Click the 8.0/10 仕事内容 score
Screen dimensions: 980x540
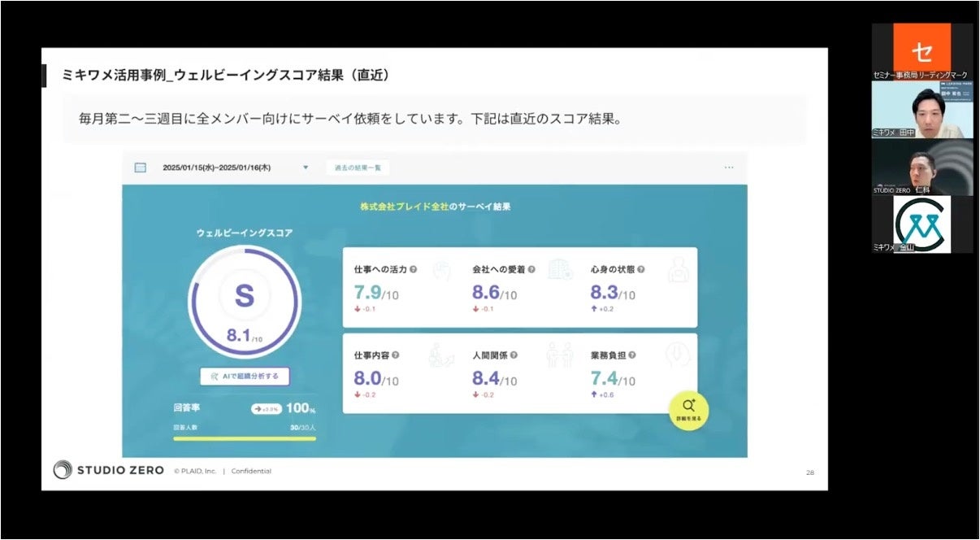[x=376, y=378]
